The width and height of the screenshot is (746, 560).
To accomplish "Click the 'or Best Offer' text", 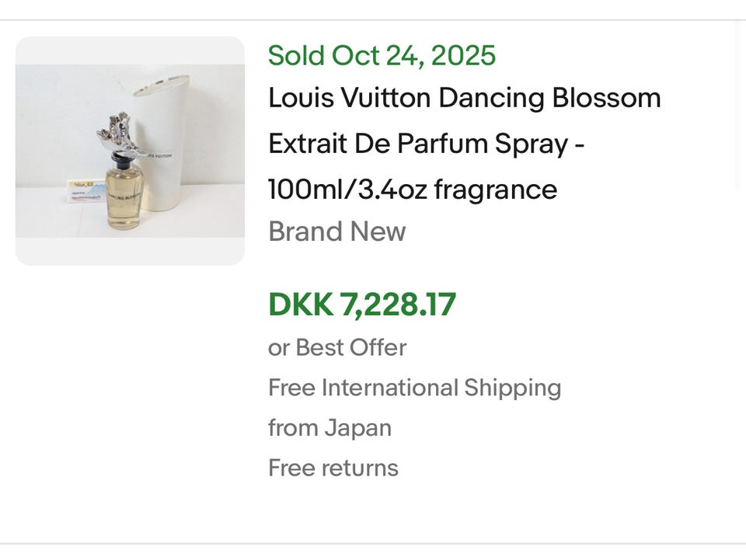I will [336, 347].
